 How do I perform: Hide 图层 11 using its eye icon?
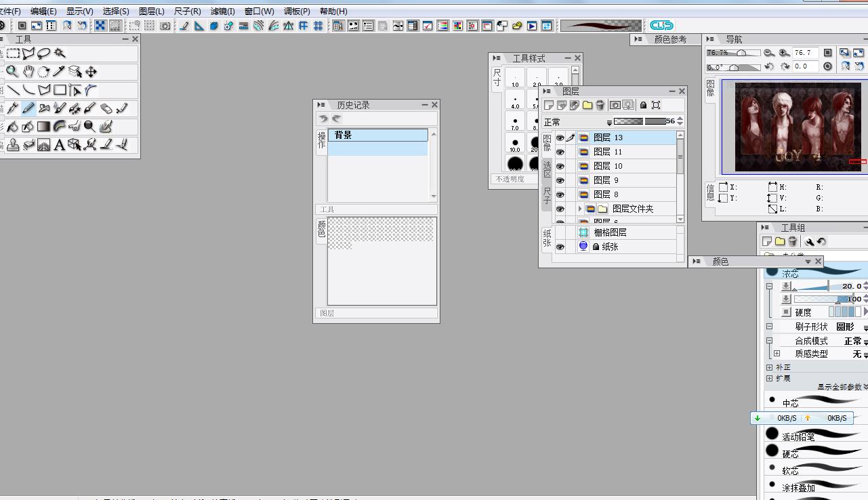click(560, 152)
